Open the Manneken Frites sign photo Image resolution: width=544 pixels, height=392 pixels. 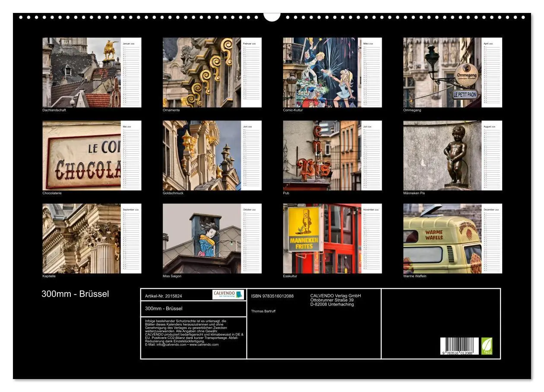[322, 238]
